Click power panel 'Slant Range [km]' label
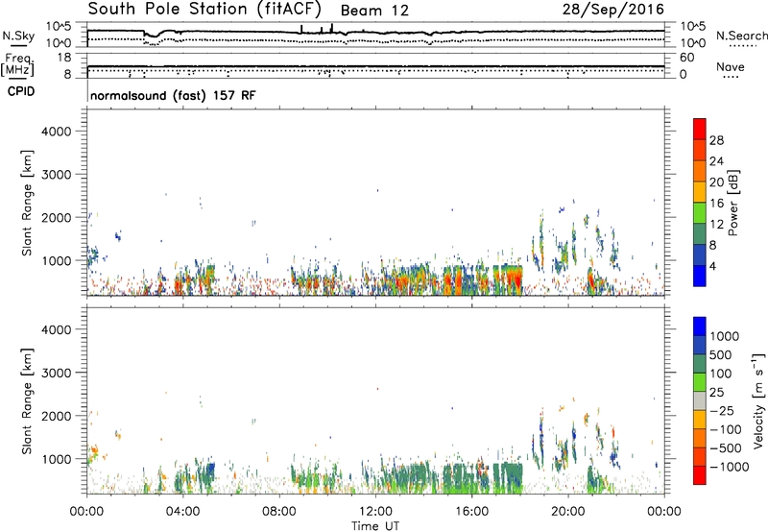The height and width of the screenshot is (532, 768). coord(27,203)
